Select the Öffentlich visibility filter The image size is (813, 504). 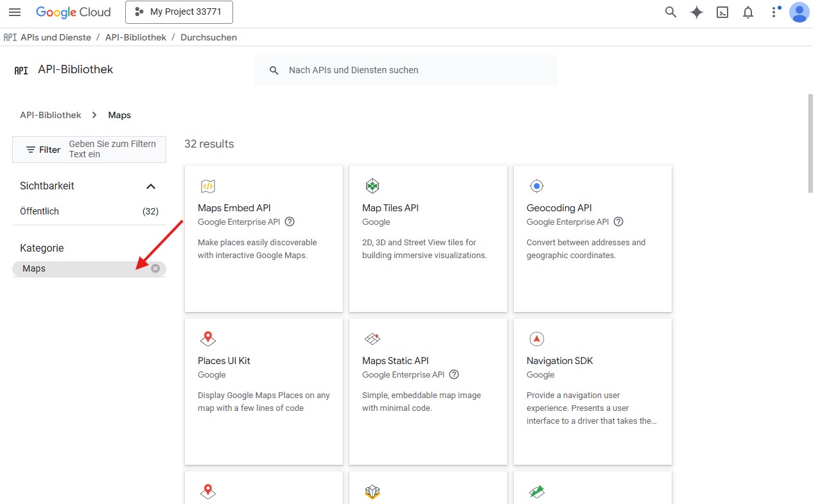40,211
